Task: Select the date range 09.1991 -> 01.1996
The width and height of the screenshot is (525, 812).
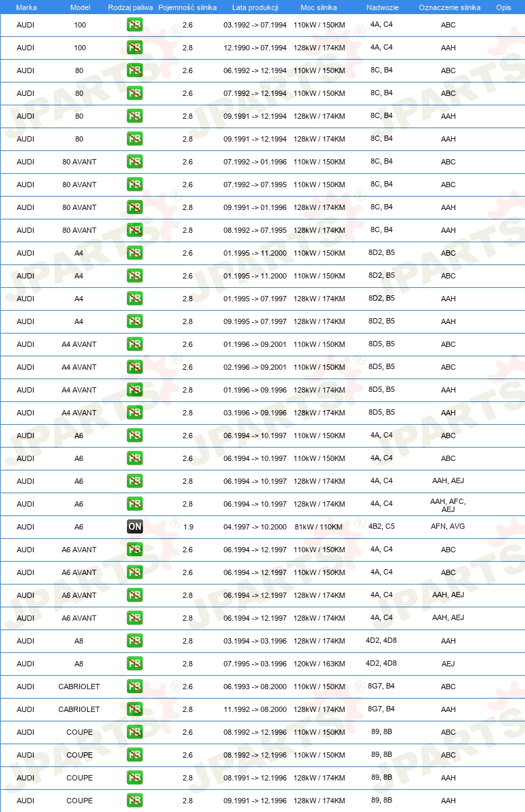Action: tap(255, 207)
